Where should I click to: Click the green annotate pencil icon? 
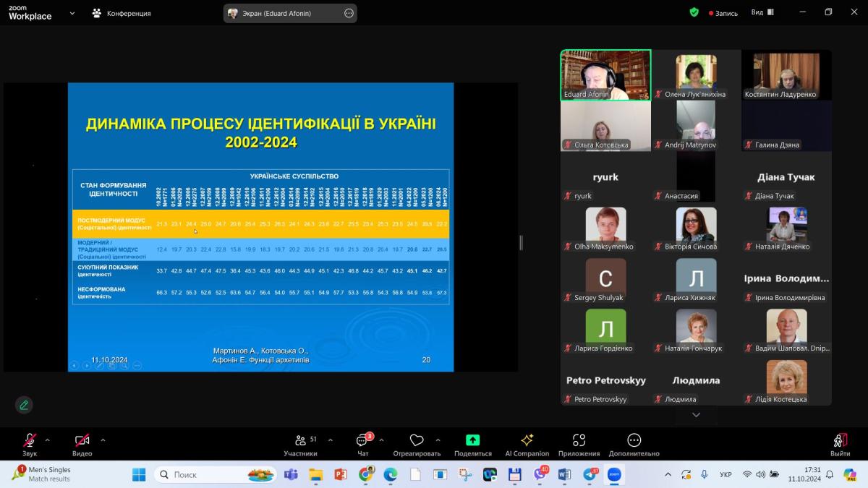[24, 405]
